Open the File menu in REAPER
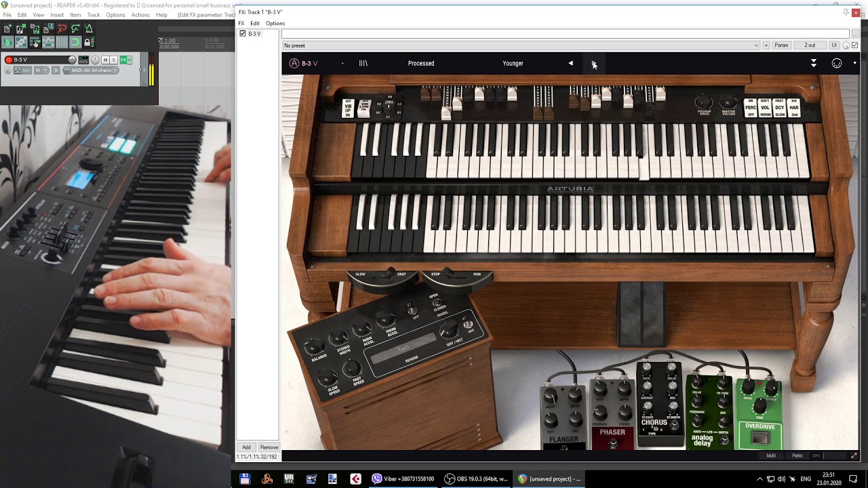This screenshot has width=868, height=488. pos(7,14)
